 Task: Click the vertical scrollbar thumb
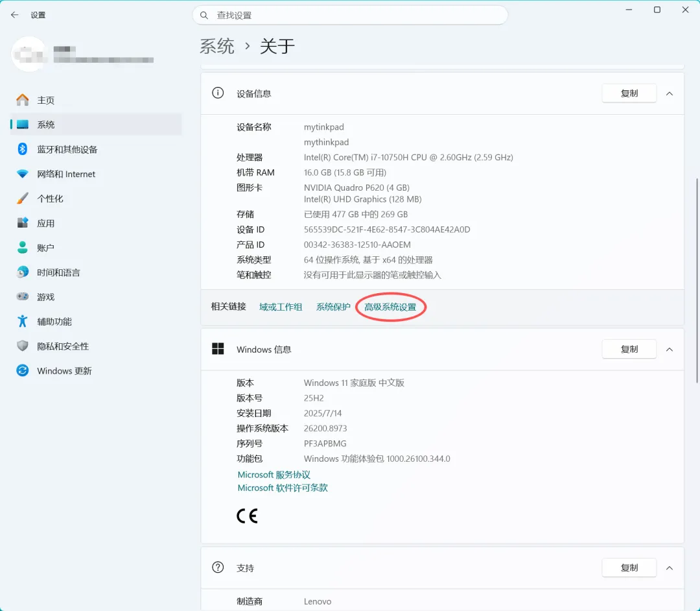click(x=696, y=280)
